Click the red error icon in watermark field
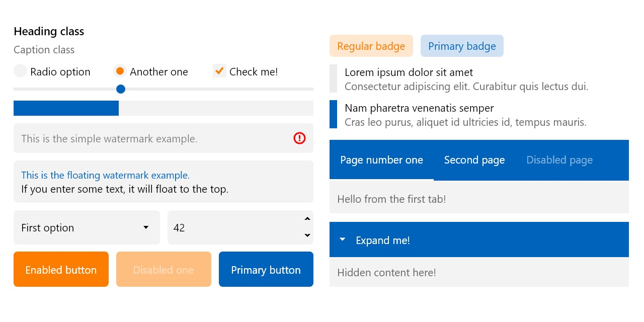The width and height of the screenshot is (644, 322). coord(299,138)
